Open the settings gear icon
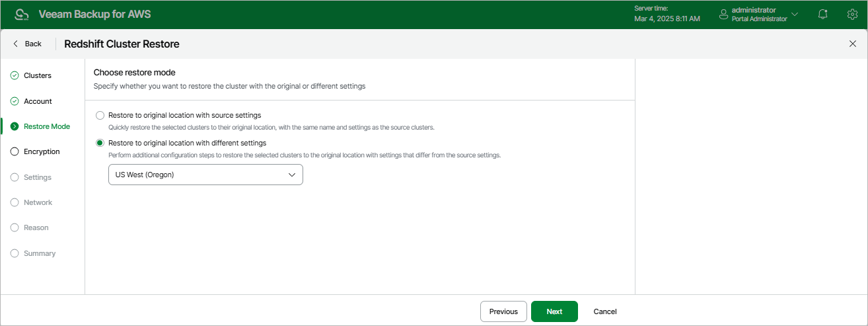The width and height of the screenshot is (868, 326). [851, 15]
